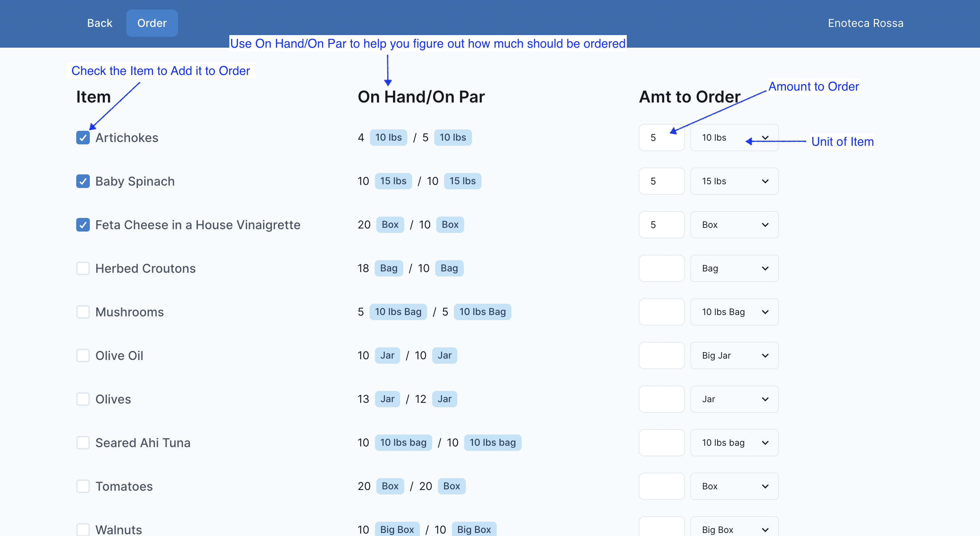Tick the Tomatoes checkbox
Viewport: 980px width, 536px height.
click(x=83, y=486)
